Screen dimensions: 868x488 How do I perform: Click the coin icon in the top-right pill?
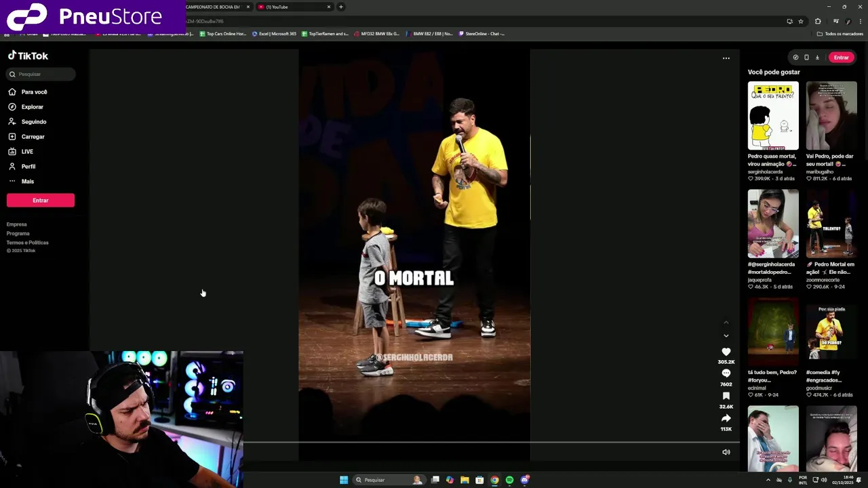point(795,58)
